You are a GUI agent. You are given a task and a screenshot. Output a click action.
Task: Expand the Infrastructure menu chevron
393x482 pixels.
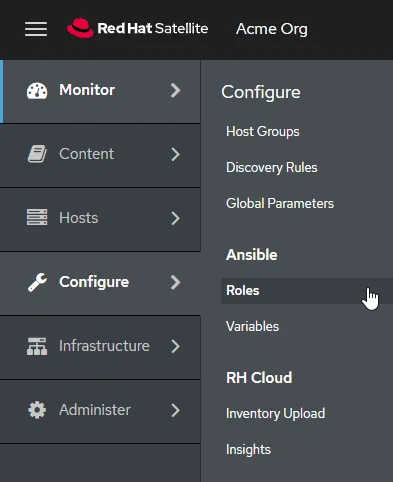pos(175,346)
